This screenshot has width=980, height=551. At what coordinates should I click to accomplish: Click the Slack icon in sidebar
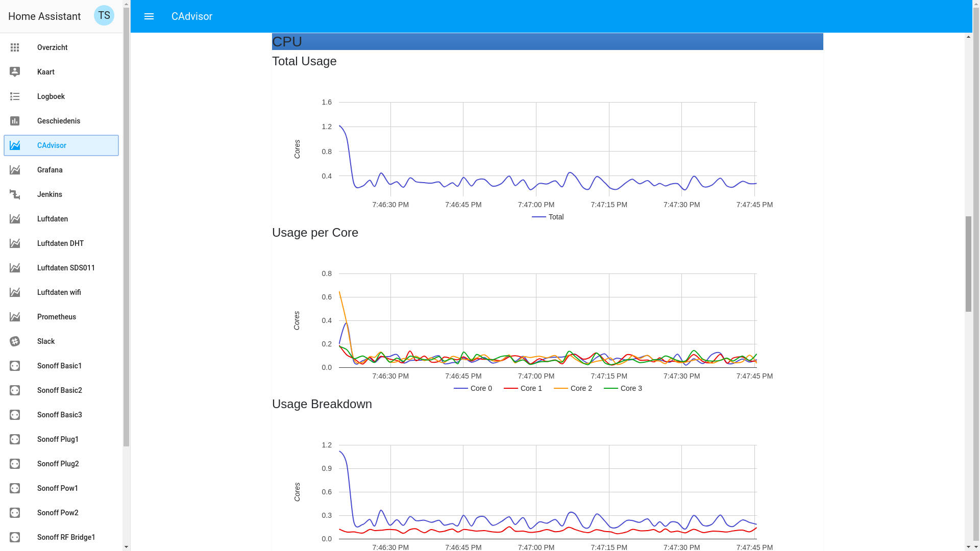tap(14, 341)
